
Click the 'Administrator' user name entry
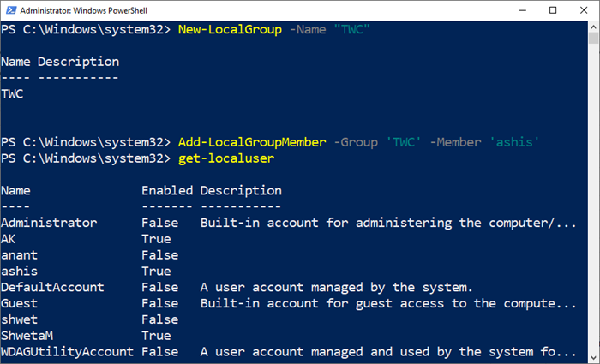click(49, 223)
